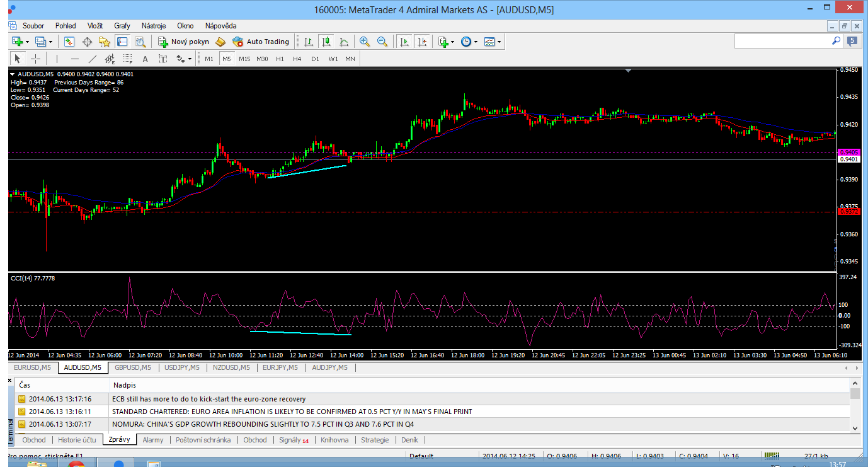The image size is (868, 467).
Task: Pick the Fibonacci retracement tool
Action: [127, 59]
